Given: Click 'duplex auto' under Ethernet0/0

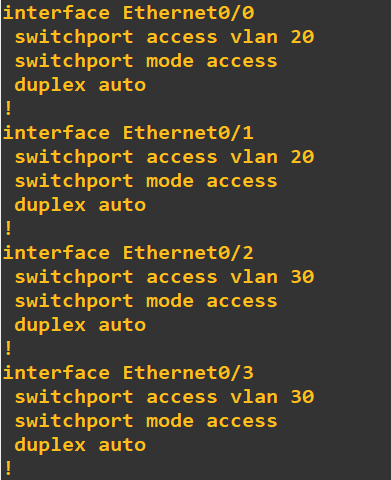Looking at the screenshot, I should click(x=80, y=85).
